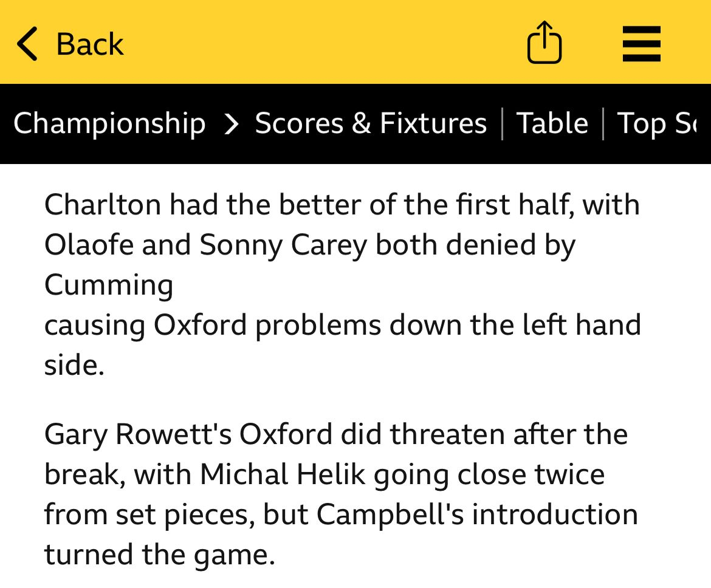711x588 pixels.
Task: Click the name Sonny Carey
Action: [x=283, y=245]
